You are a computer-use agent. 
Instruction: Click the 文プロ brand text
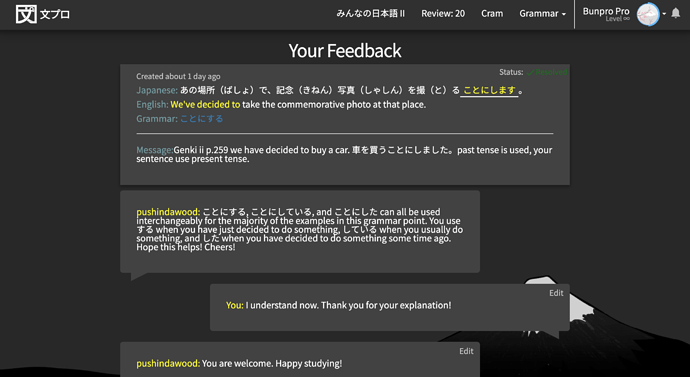pyautogui.click(x=55, y=15)
